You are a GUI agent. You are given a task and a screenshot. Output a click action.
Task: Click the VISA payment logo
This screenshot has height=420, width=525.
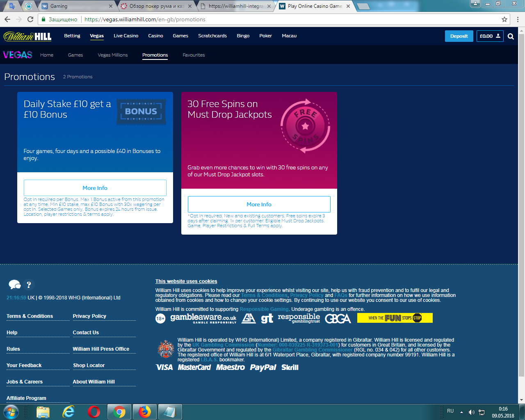click(x=164, y=367)
